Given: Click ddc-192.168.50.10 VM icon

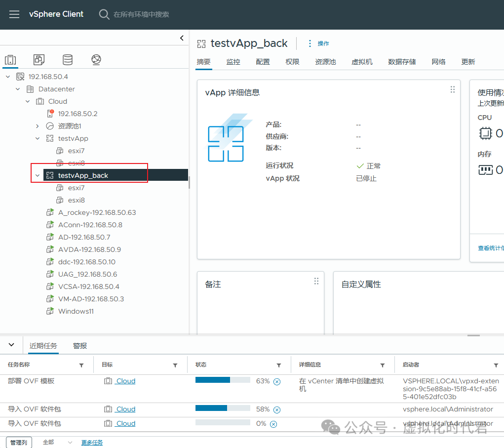Looking at the screenshot, I should tap(50, 262).
